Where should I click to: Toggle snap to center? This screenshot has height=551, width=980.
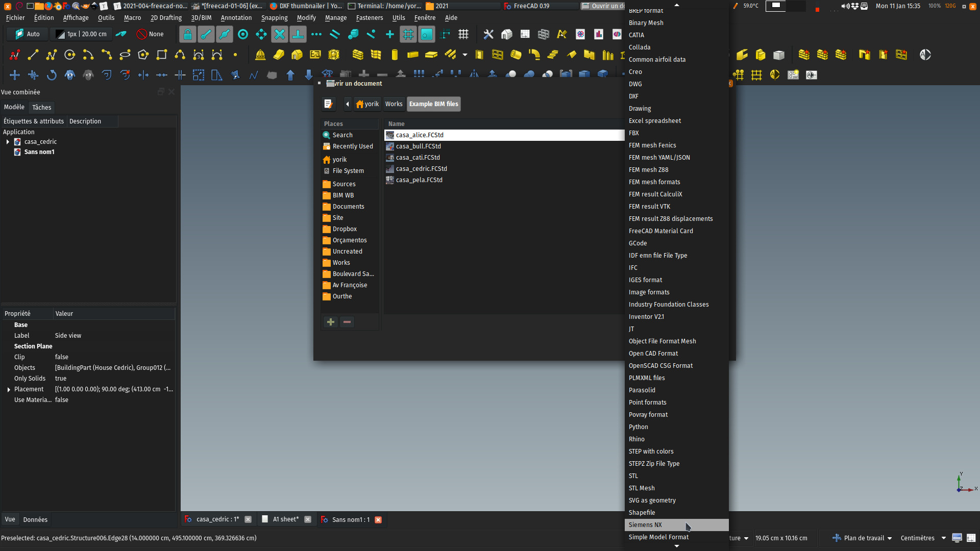243,34
